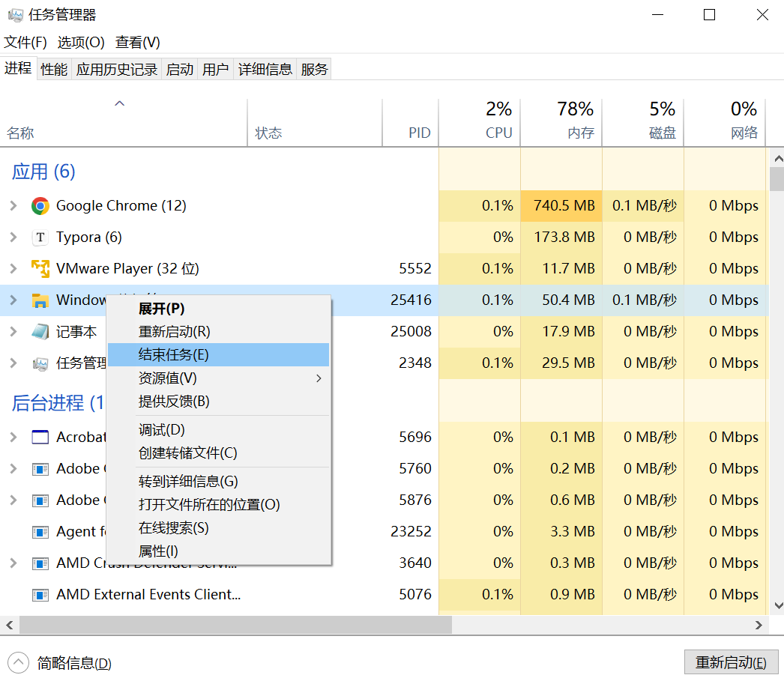Viewport: 784px width, 678px height.
Task: Click the 重新启动(E) button
Action: 731,662
